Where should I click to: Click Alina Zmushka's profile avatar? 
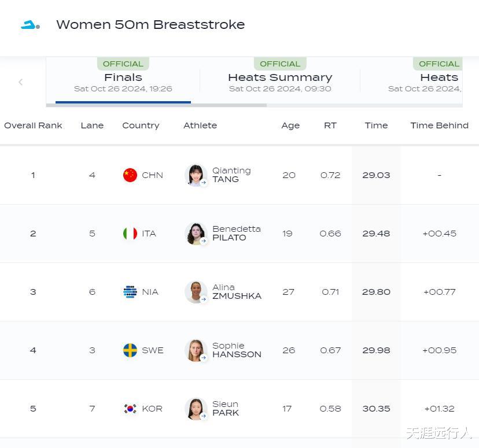tap(196, 292)
